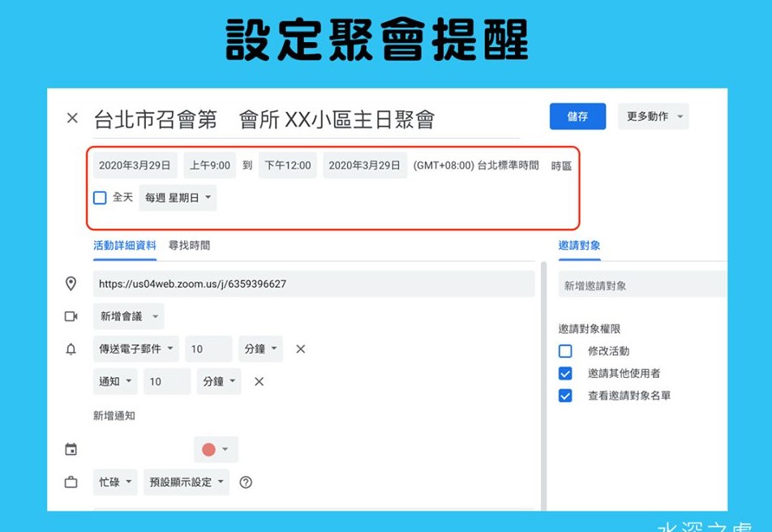This screenshot has width=772, height=532.
Task: Click the briefcase availability icon
Action: tap(71, 483)
